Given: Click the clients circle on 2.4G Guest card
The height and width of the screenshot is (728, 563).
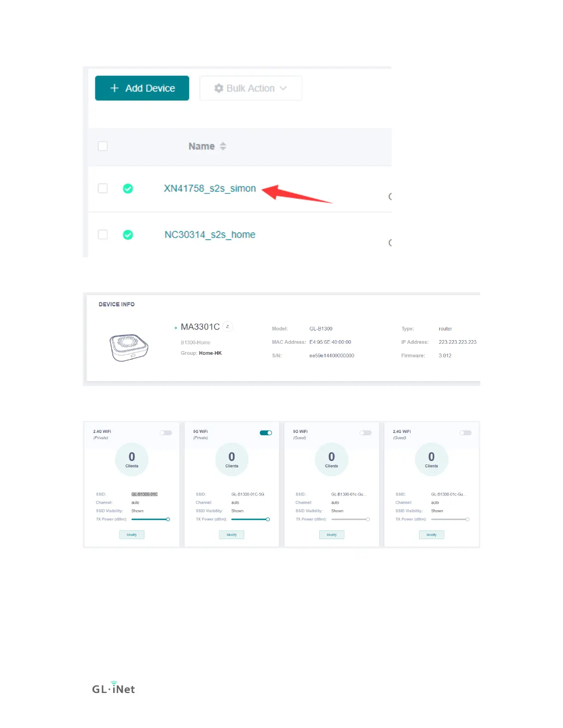Looking at the screenshot, I should click(431, 460).
